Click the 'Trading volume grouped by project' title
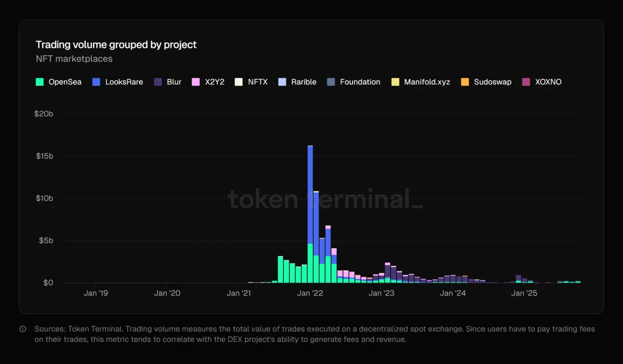Screen dimensions: 623x364 pos(116,45)
